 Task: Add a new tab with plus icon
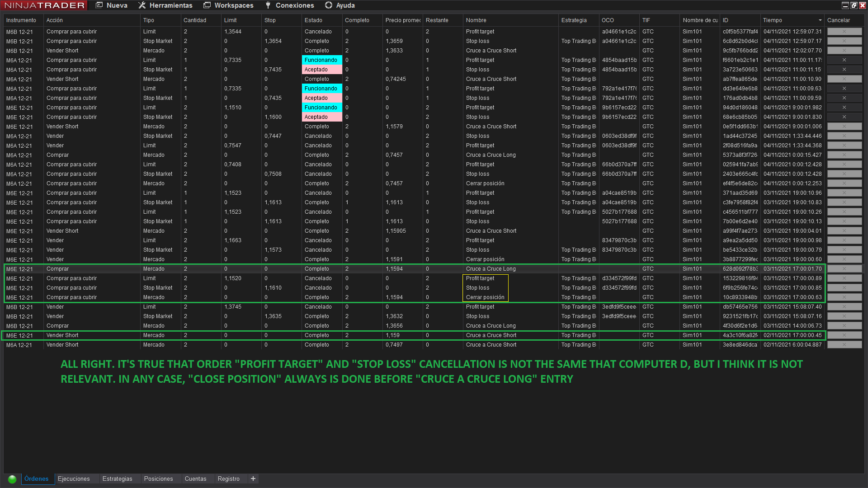point(253,479)
